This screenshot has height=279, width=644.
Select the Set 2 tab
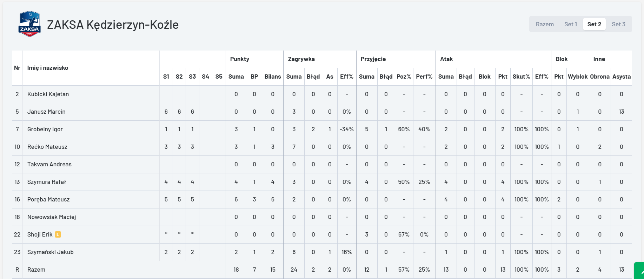594,24
